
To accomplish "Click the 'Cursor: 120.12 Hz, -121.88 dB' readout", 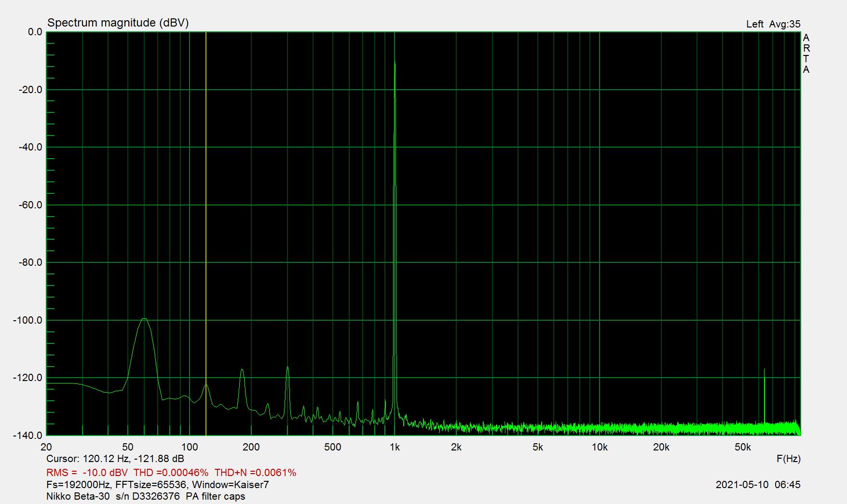I will (x=115, y=459).
